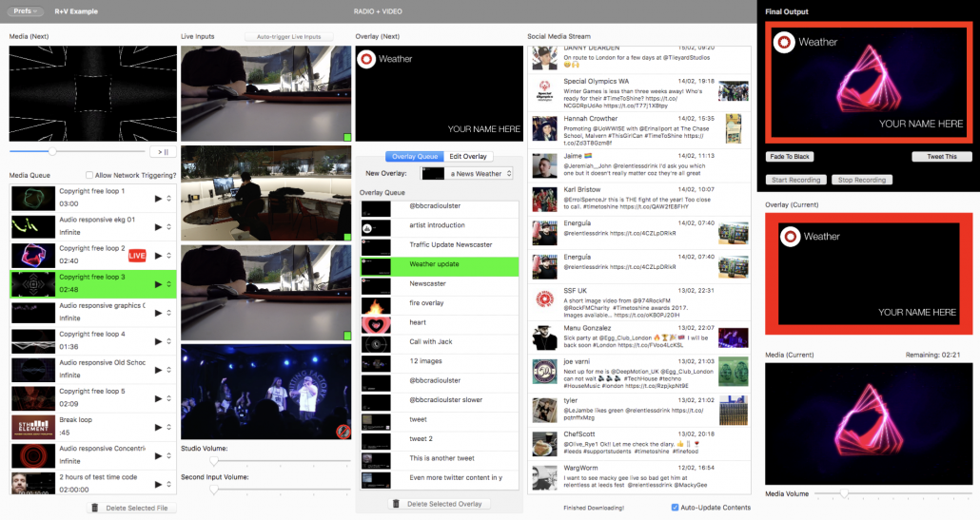The width and height of the screenshot is (980, 520).
Task: Open Break loop thumbnail
Action: [33, 428]
